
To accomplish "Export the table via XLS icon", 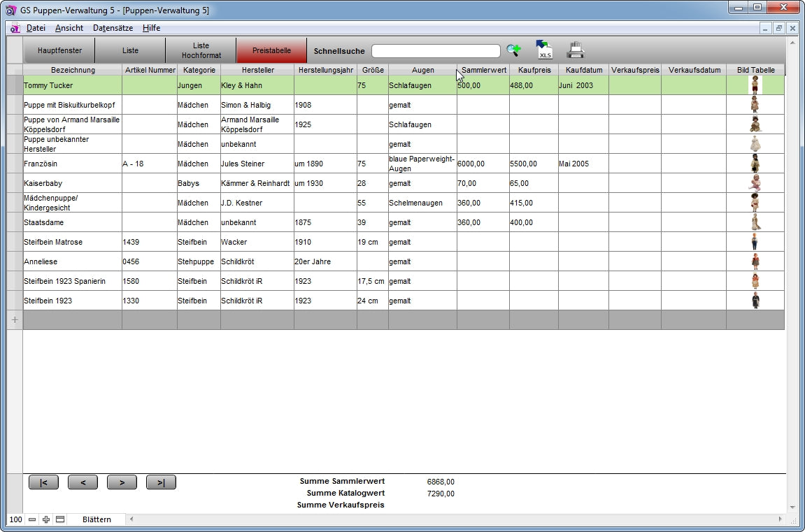I will click(543, 50).
